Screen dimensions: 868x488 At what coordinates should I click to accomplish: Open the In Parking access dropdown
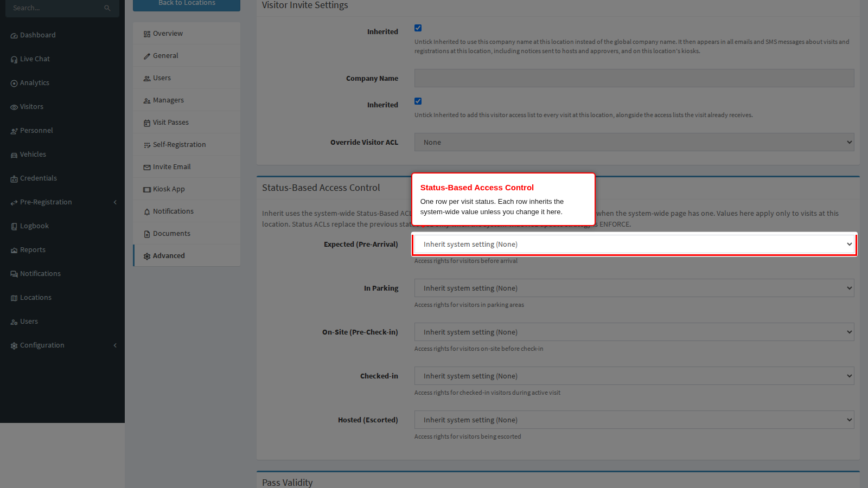click(634, 288)
